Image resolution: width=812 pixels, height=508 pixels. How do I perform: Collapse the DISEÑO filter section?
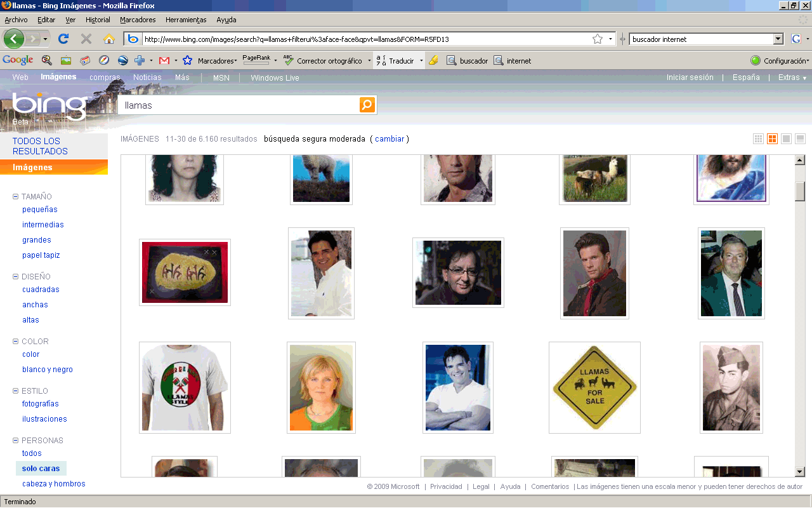click(x=16, y=277)
